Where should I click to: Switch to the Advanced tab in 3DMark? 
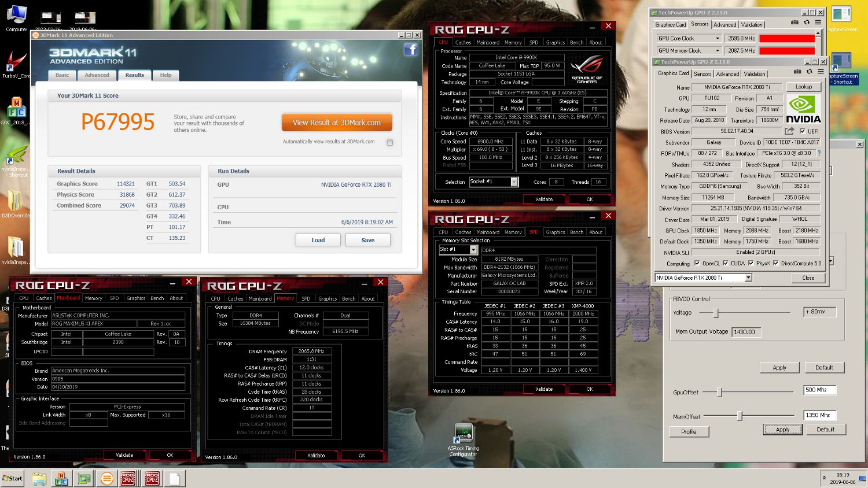97,75
